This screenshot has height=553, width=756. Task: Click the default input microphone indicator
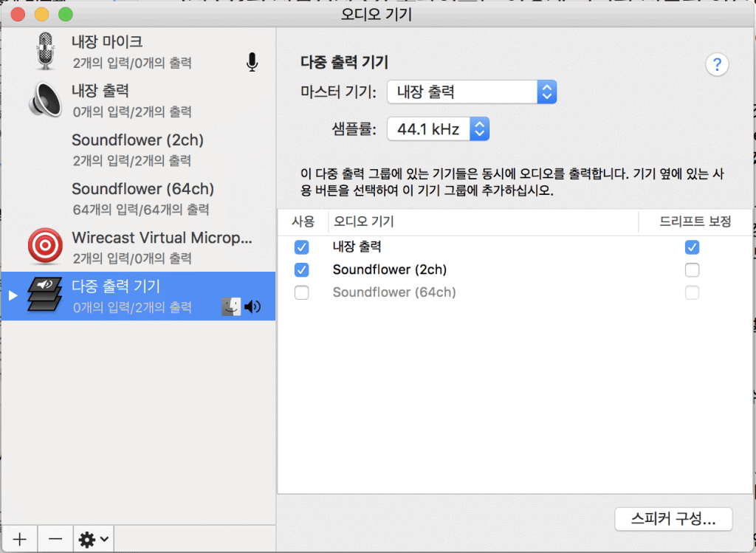pos(252,63)
